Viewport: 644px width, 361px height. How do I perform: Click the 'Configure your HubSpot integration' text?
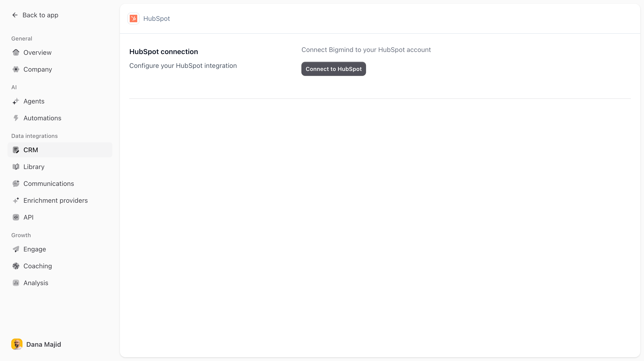(x=183, y=66)
